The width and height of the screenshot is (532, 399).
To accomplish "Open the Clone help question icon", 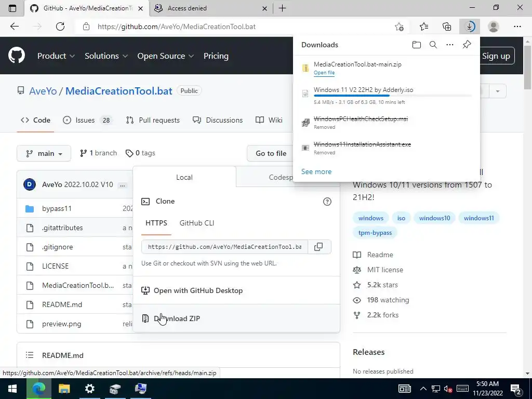I will [327, 202].
